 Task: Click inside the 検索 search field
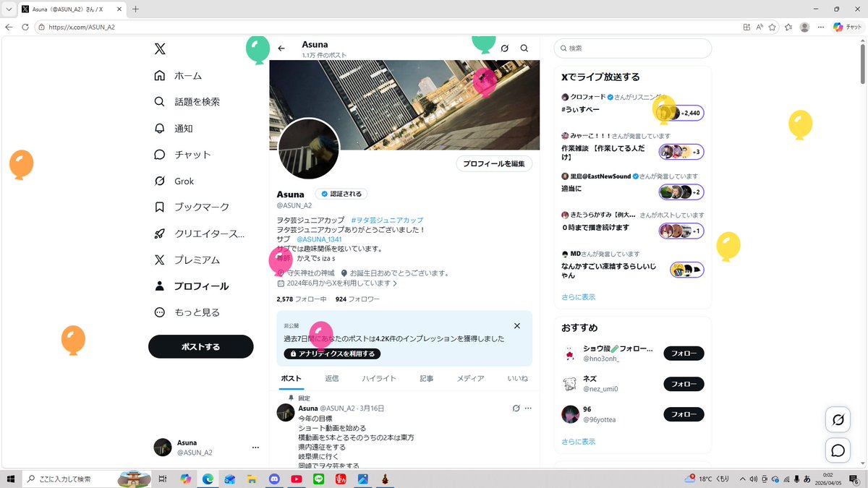pos(632,48)
